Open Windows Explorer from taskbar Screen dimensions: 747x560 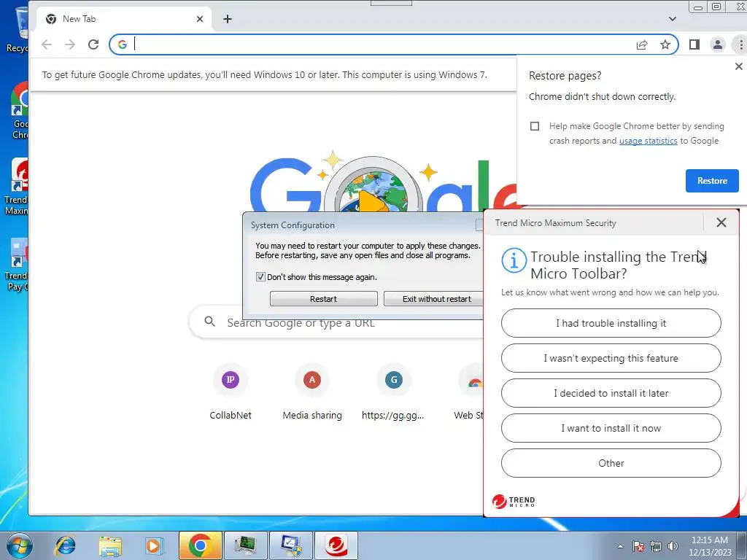(x=110, y=545)
